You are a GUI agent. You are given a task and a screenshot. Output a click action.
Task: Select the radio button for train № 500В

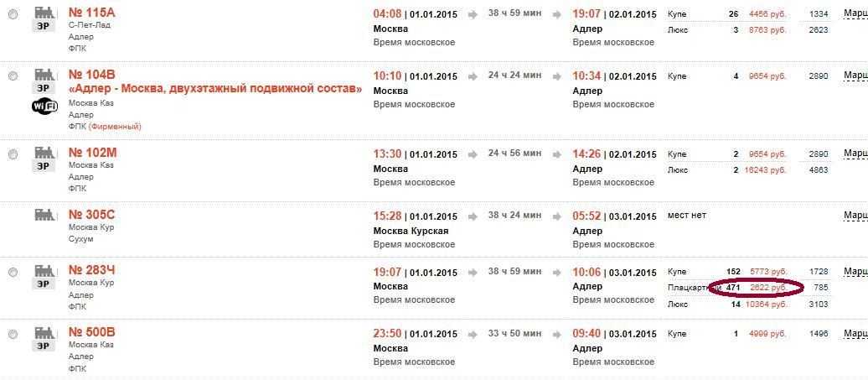click(13, 334)
